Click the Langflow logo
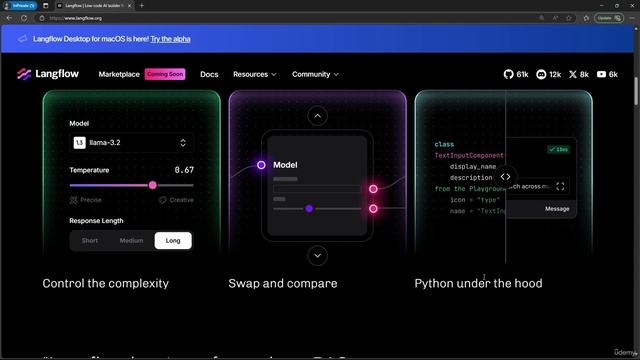 [48, 74]
